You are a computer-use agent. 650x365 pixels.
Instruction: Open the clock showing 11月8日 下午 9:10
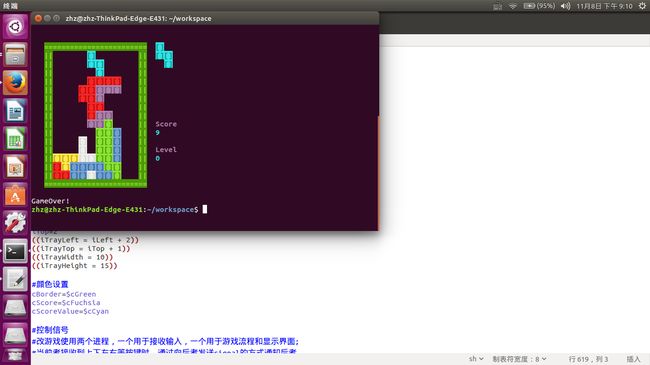tap(604, 6)
